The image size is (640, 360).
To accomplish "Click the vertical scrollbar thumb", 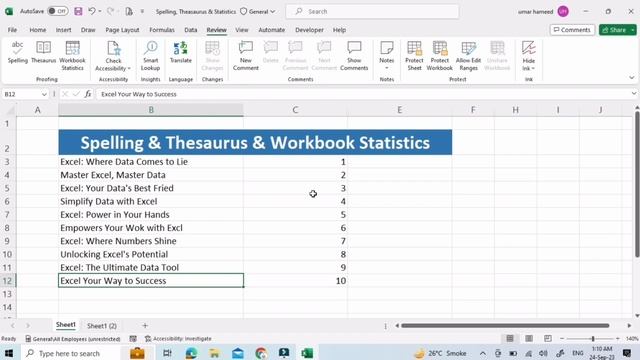I will 637,183.
